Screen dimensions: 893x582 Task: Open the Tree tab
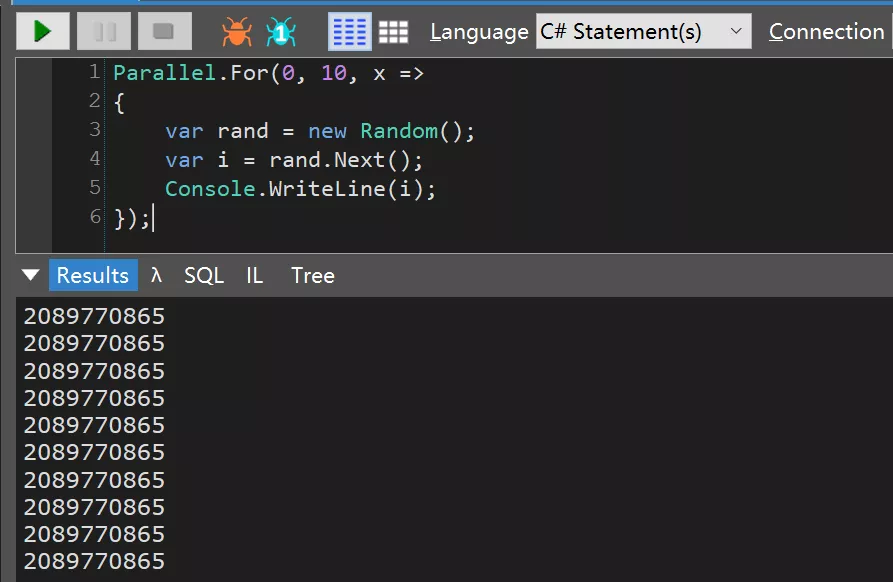pyautogui.click(x=312, y=276)
